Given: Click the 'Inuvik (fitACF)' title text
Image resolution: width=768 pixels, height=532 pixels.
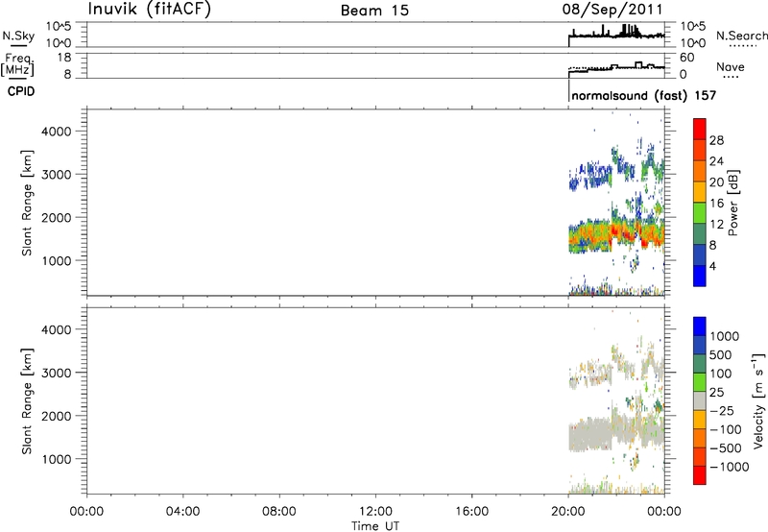Looking at the screenshot, I should click(150, 10).
